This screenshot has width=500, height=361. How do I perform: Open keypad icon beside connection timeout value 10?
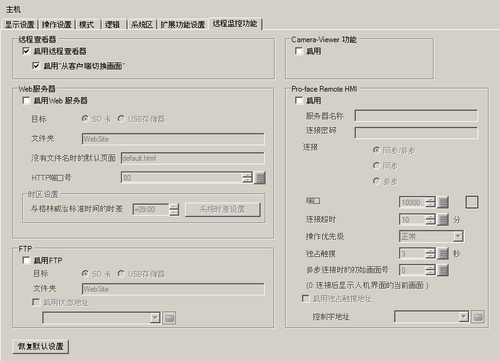(x=443, y=219)
